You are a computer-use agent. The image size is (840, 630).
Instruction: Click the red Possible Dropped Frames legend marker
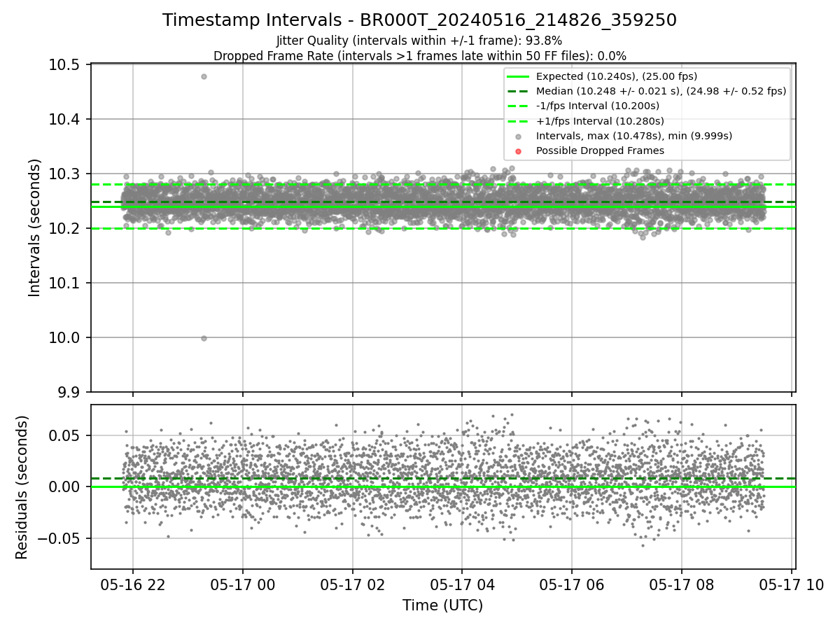click(517, 151)
